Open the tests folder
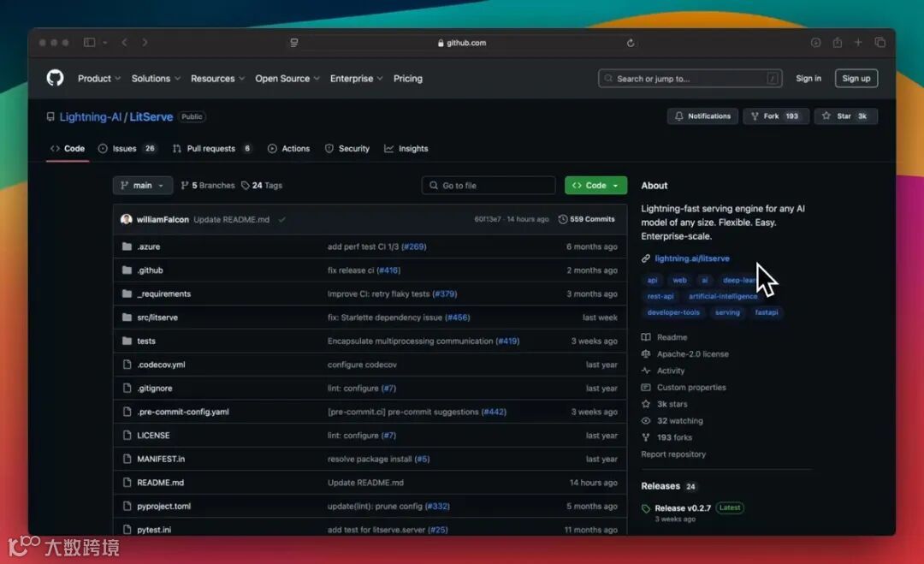The image size is (924, 564). pos(146,341)
